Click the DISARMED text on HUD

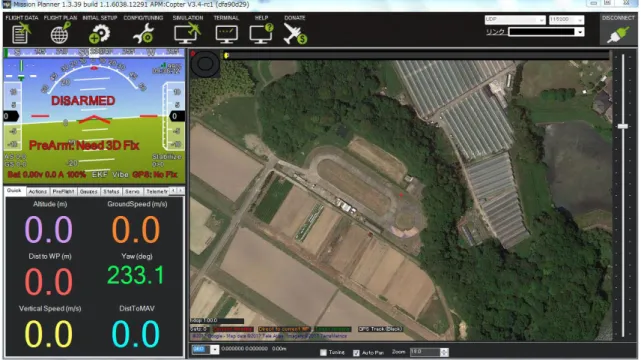[83, 101]
